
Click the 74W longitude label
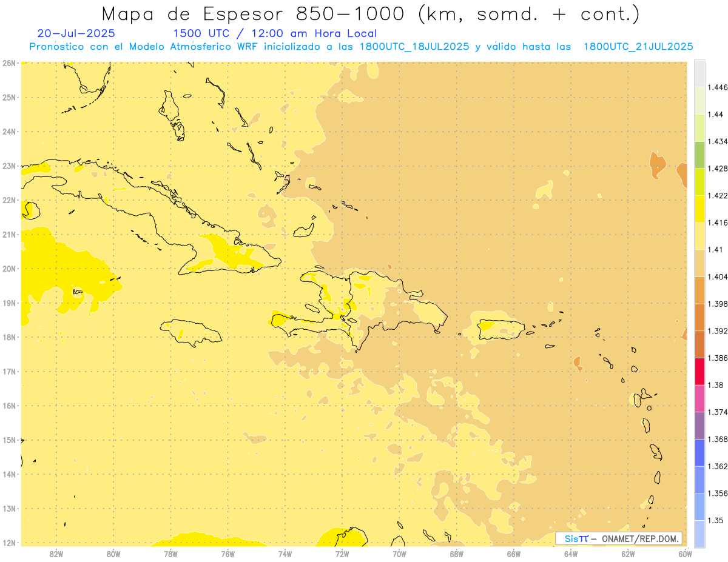click(x=285, y=554)
